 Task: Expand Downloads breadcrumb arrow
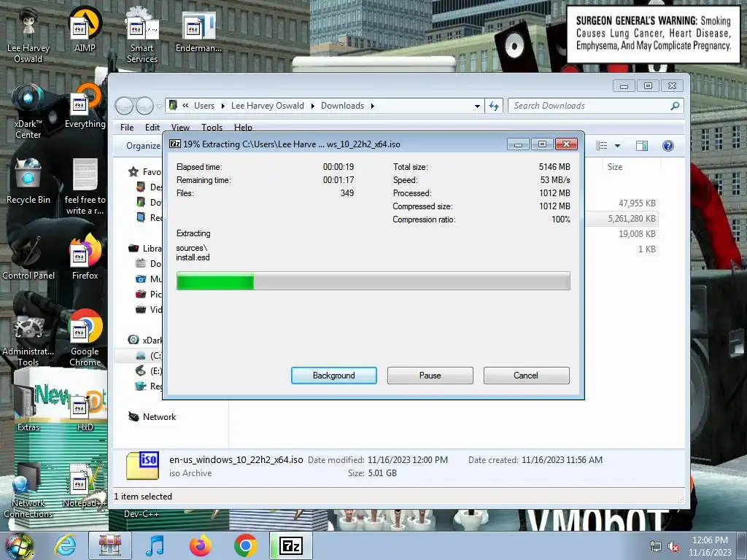[x=373, y=106]
